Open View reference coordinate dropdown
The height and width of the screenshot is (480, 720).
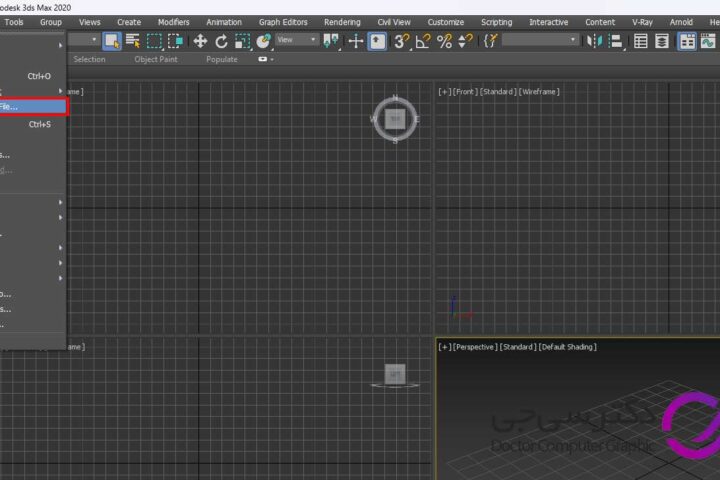[297, 40]
